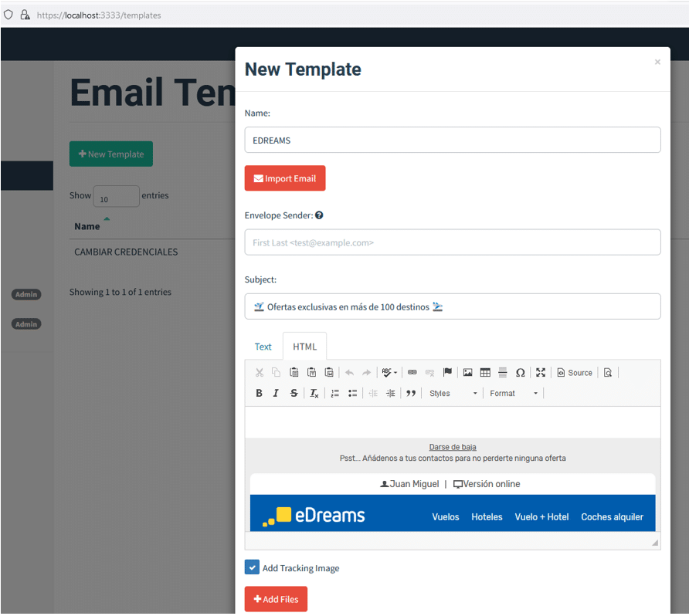Viewport: 689px width, 616px height.
Task: Click Versión online link in email preview
Action: [x=487, y=484]
